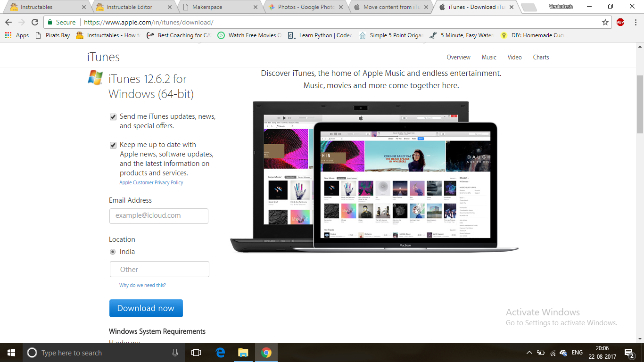This screenshot has height=362, width=644.
Task: Open the Wi-Fi network tray icon
Action: (553, 353)
